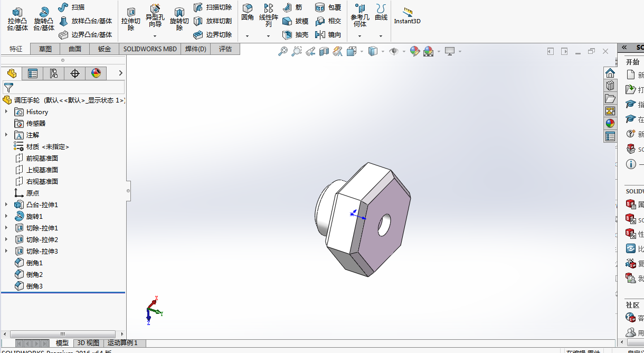Image resolution: width=644 pixels, height=353 pixels.
Task: Select the 旋转凸台/基体 revolve boss tool
Action: tap(44, 19)
